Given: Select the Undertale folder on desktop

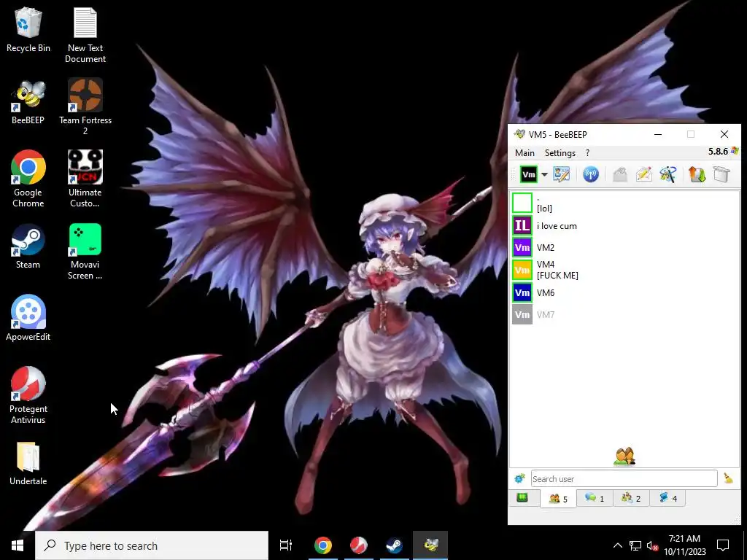Looking at the screenshot, I should tap(28, 463).
